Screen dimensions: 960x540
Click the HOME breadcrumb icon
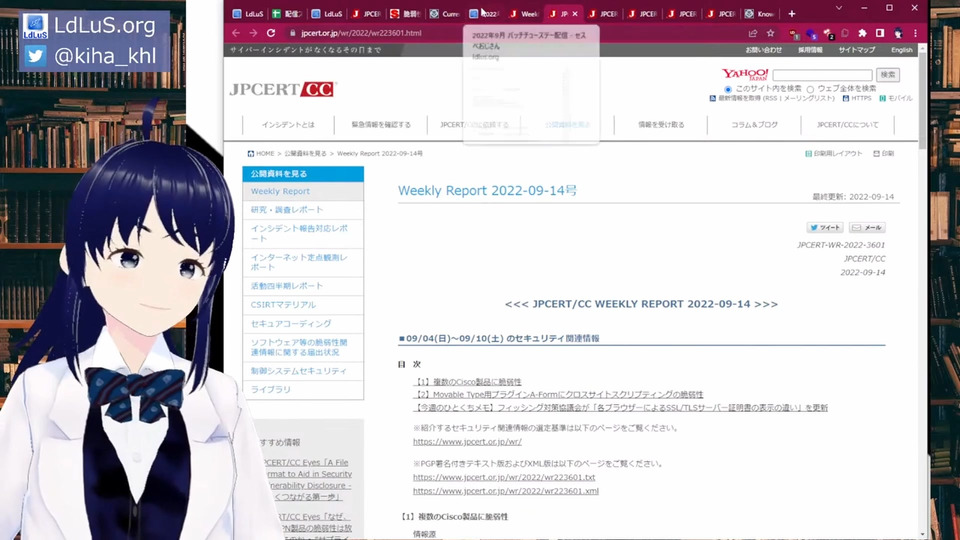pos(250,154)
